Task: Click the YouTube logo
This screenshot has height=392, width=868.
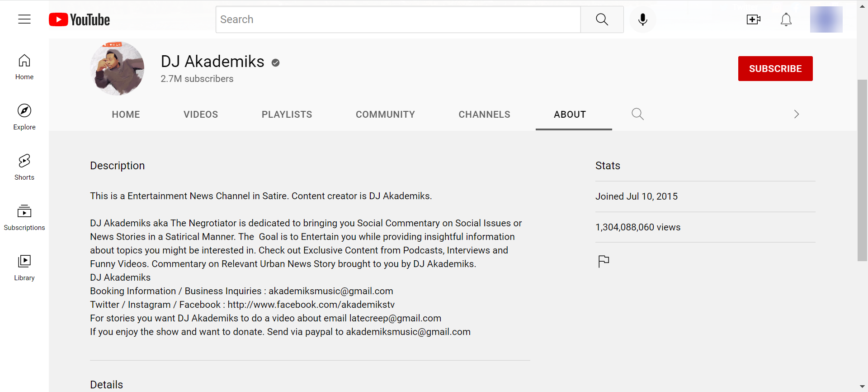Action: 80,19
